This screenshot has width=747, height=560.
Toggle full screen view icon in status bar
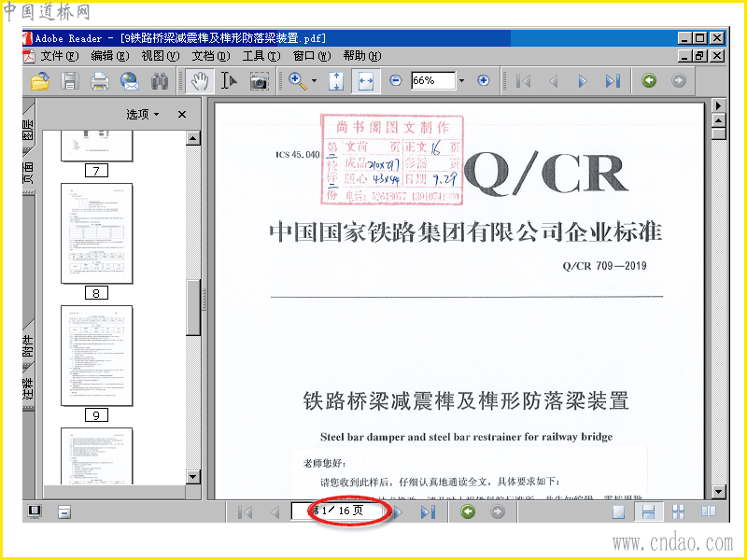coord(35,511)
